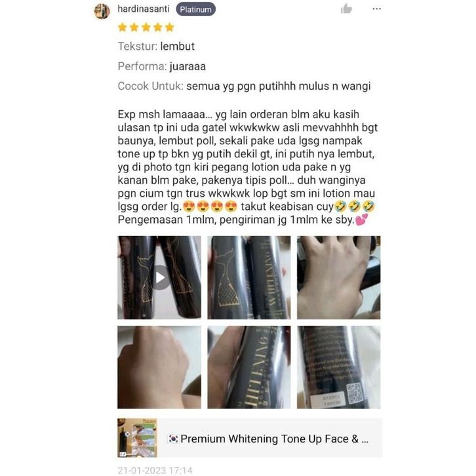Open the top-right photo of an open hand
The width and height of the screenshot is (476, 476).
click(x=338, y=277)
